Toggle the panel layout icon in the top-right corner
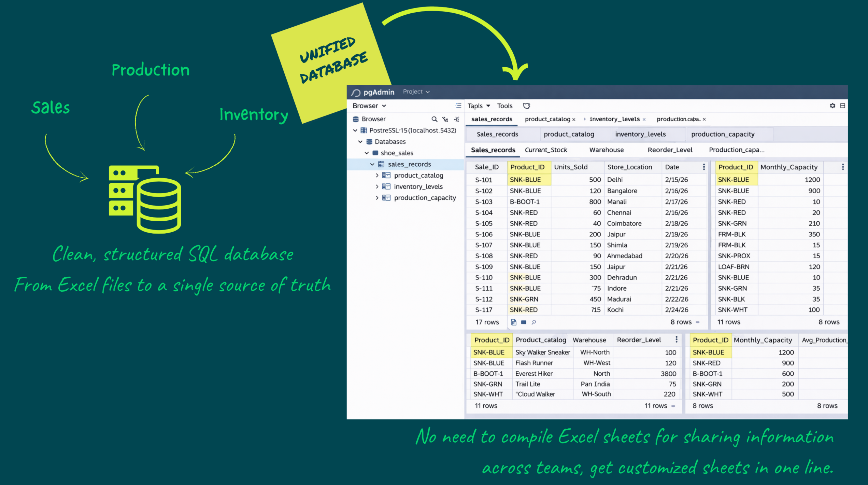The image size is (868, 485). [843, 106]
